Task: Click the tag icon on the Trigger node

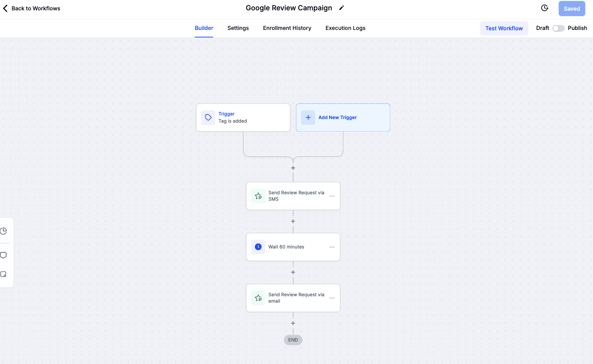Action: click(x=208, y=117)
